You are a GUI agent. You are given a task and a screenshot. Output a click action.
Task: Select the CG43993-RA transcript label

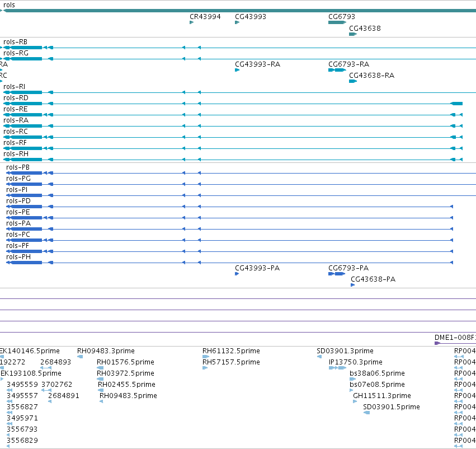point(257,64)
